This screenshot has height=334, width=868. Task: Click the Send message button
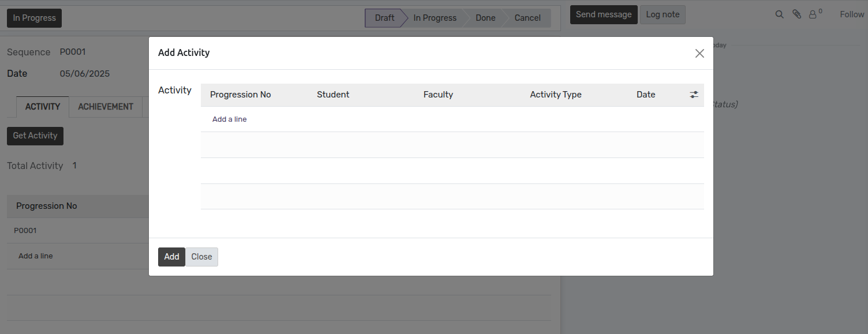tap(603, 14)
